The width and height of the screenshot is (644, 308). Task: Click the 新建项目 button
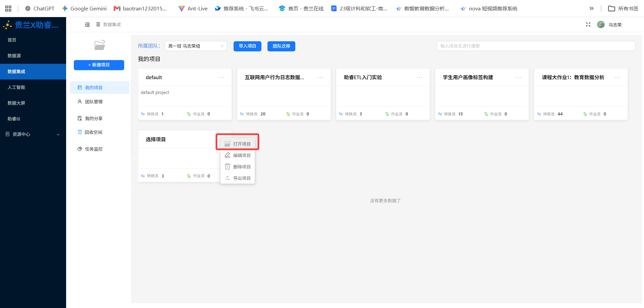pos(99,65)
